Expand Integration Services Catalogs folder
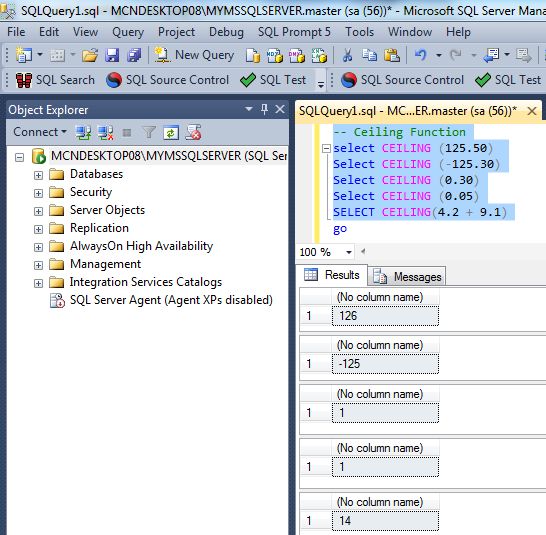This screenshot has height=535, width=546. tap(38, 284)
